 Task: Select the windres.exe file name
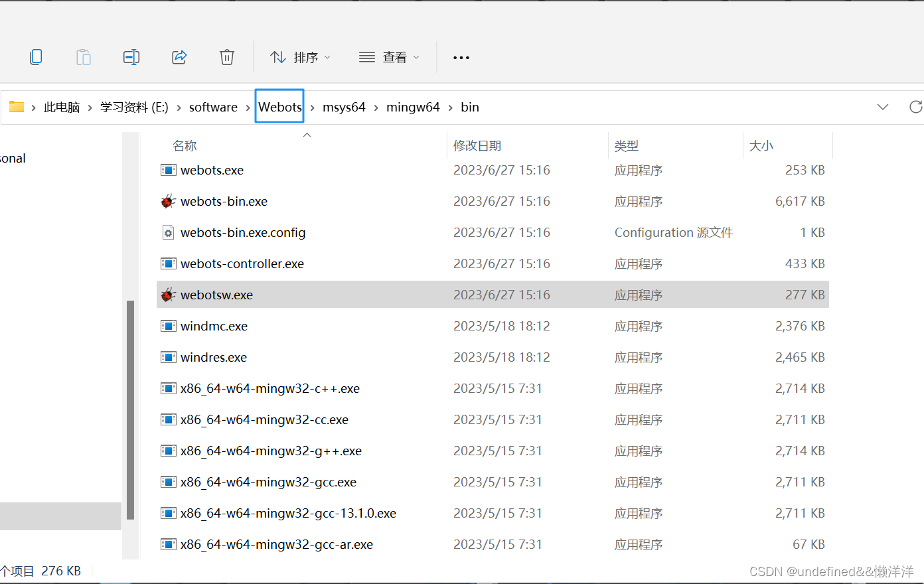pyautogui.click(x=214, y=357)
